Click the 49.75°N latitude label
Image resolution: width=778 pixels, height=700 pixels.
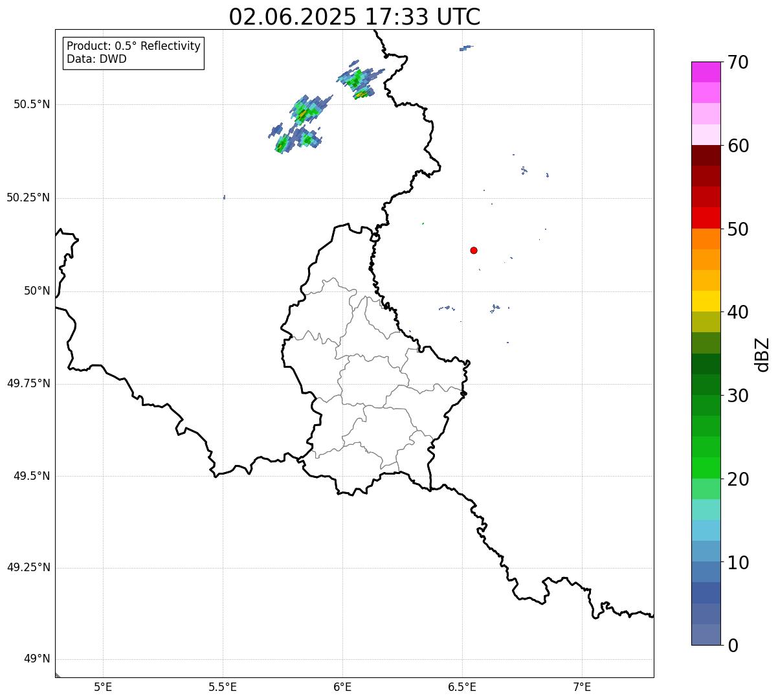pyautogui.click(x=28, y=383)
